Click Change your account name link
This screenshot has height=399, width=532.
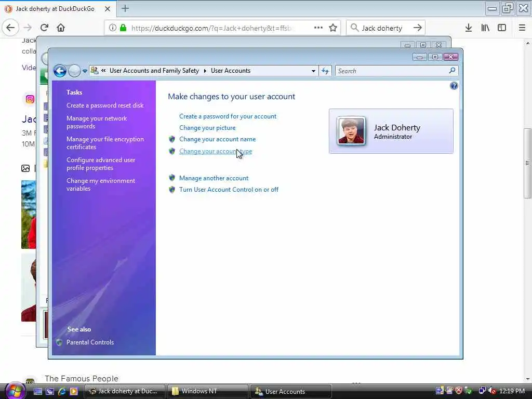pyautogui.click(x=218, y=139)
